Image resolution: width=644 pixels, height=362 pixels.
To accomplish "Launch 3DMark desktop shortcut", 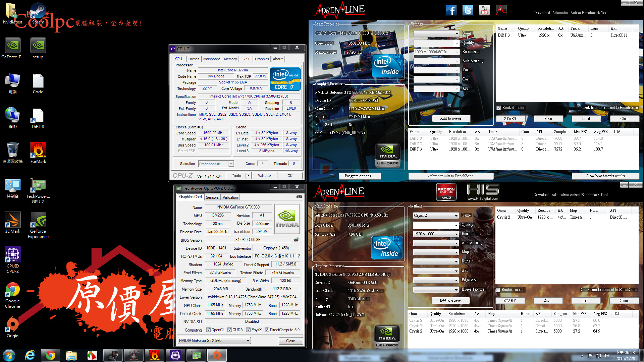I will point(13,223).
